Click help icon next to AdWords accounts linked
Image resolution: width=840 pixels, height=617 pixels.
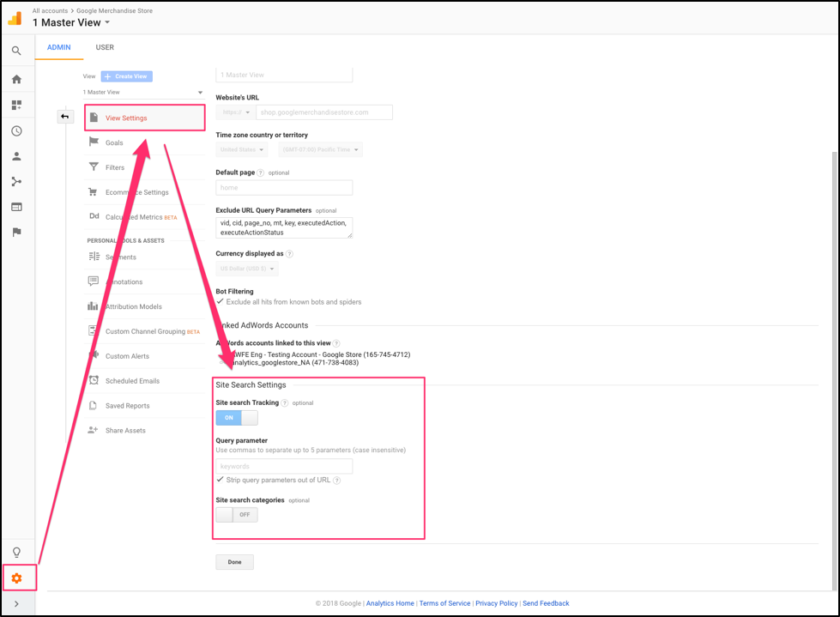click(335, 343)
